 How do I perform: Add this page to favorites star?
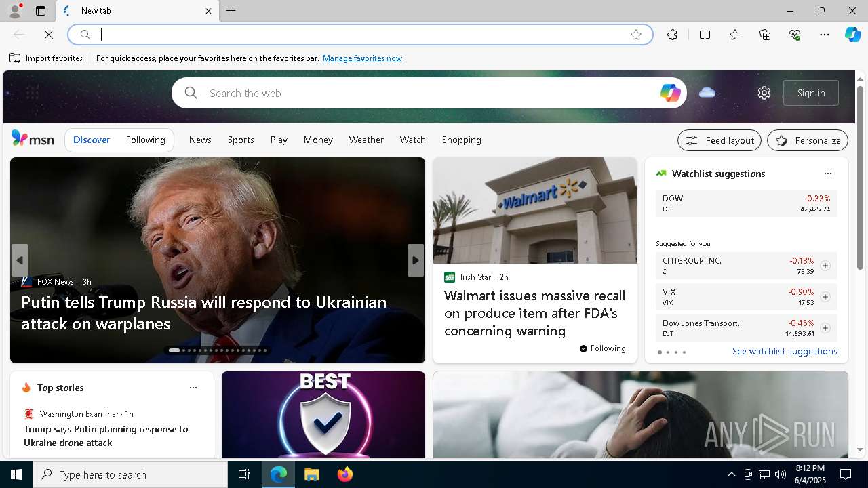click(636, 35)
